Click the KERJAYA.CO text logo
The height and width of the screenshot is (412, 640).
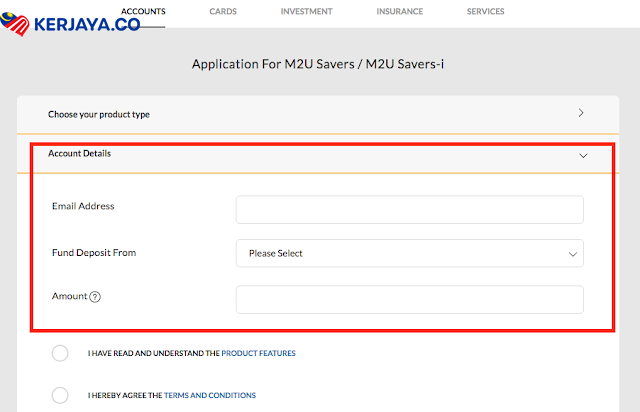pyautogui.click(x=87, y=24)
